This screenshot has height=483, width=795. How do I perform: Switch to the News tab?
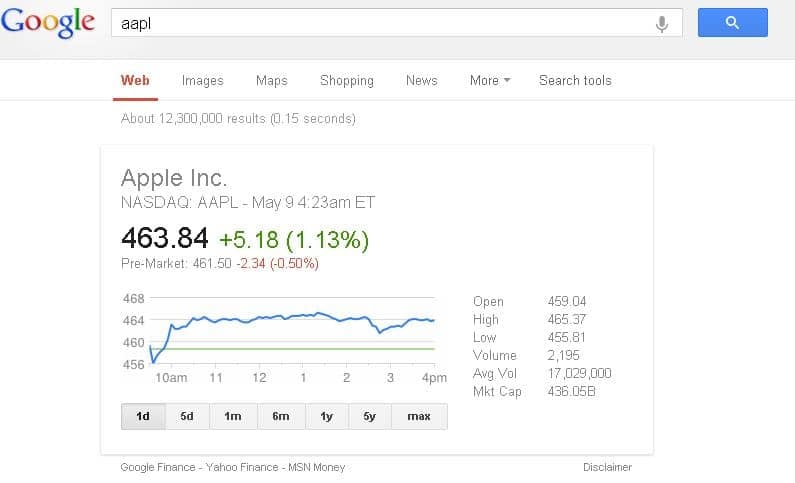[422, 80]
